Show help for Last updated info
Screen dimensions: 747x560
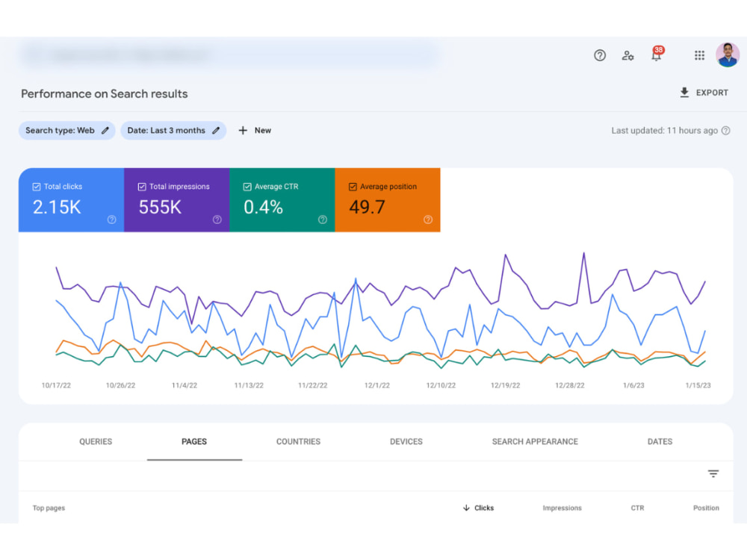tap(725, 131)
